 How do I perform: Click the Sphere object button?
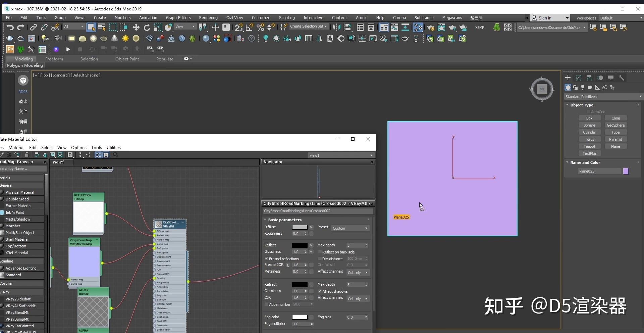(589, 125)
